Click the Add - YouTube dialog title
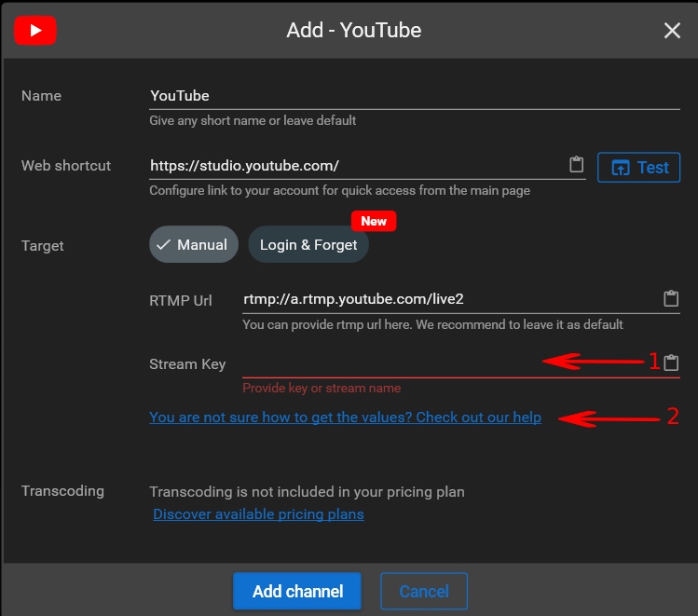698x616 pixels. click(x=353, y=31)
